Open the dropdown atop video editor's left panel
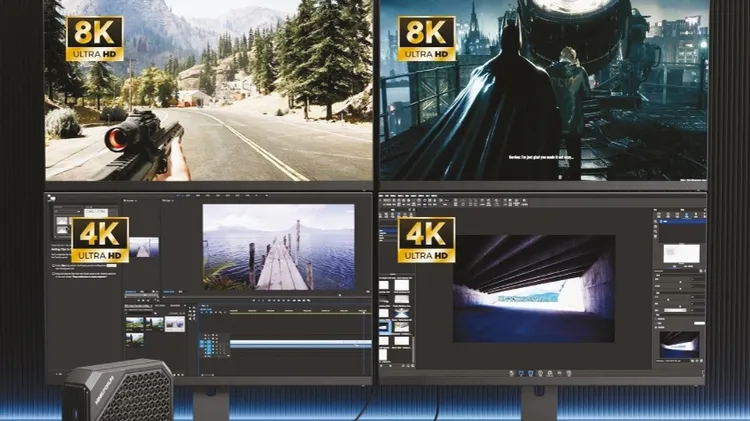 click(68, 211)
